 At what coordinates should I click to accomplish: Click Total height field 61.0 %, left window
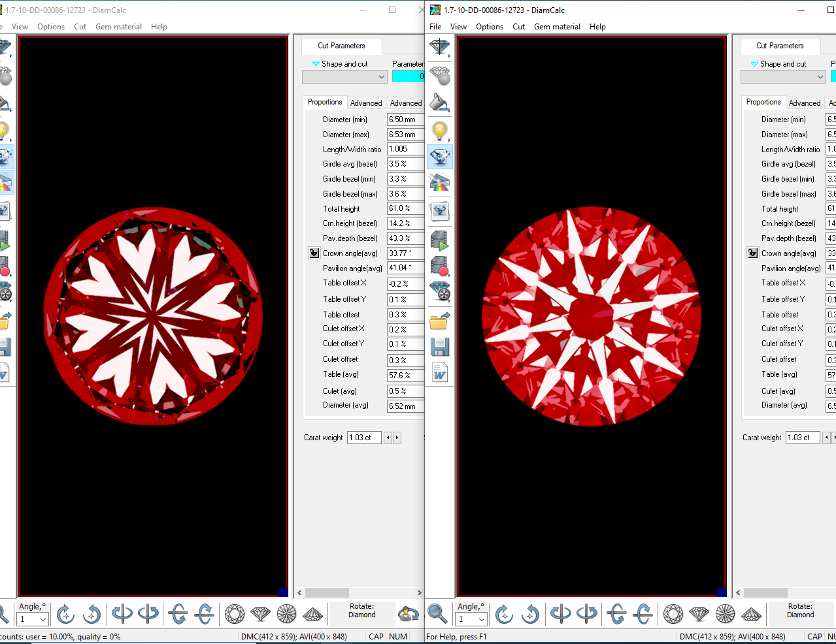pos(405,208)
